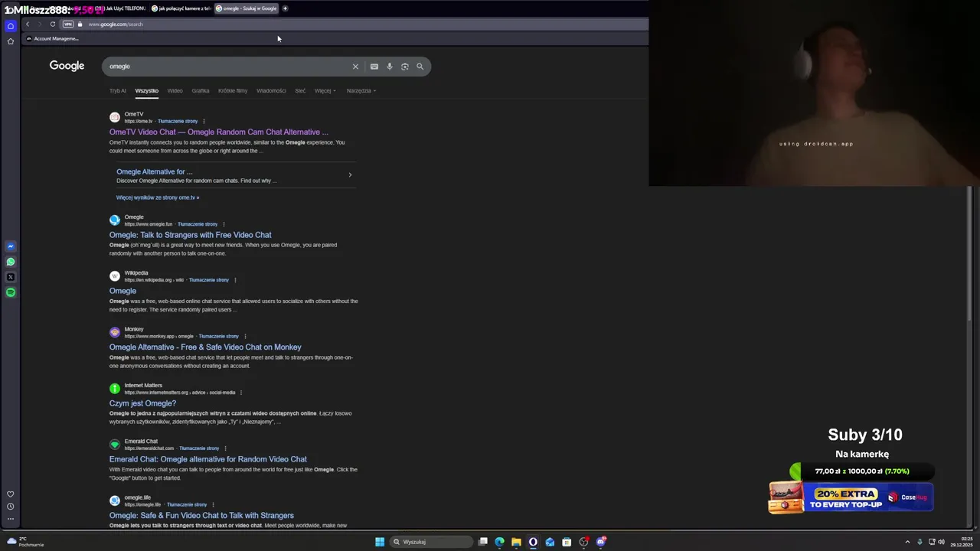980x551 pixels.
Task: Open a new tab with plus button
Action: point(285,8)
